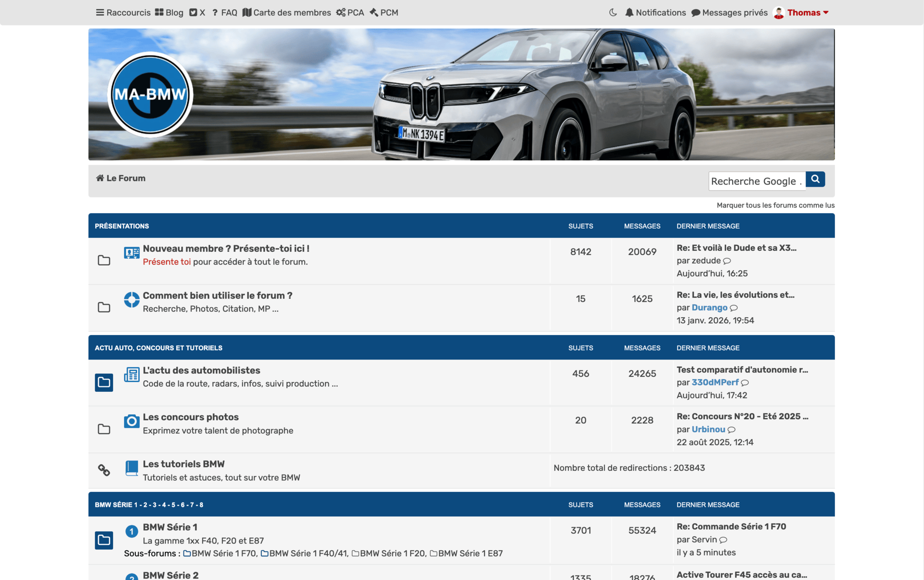Toggle dark mode moon icon
Image resolution: width=924 pixels, height=580 pixels.
point(613,13)
